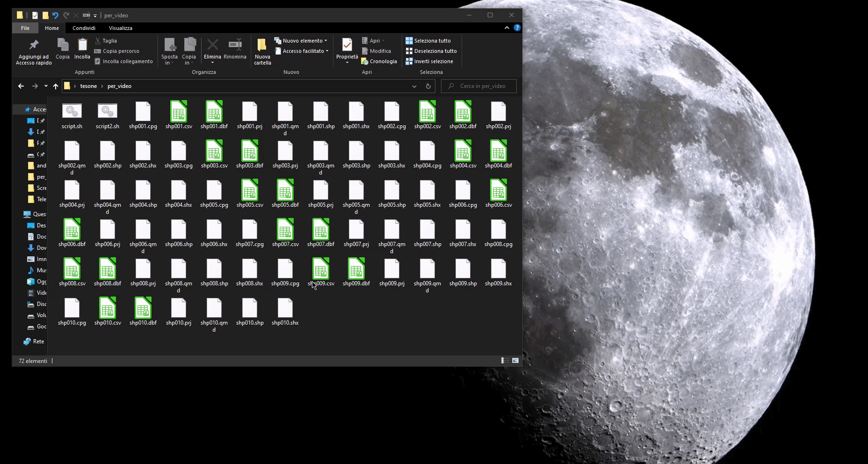Switch to the Condividi tab
This screenshot has width=868, height=464.
point(84,28)
